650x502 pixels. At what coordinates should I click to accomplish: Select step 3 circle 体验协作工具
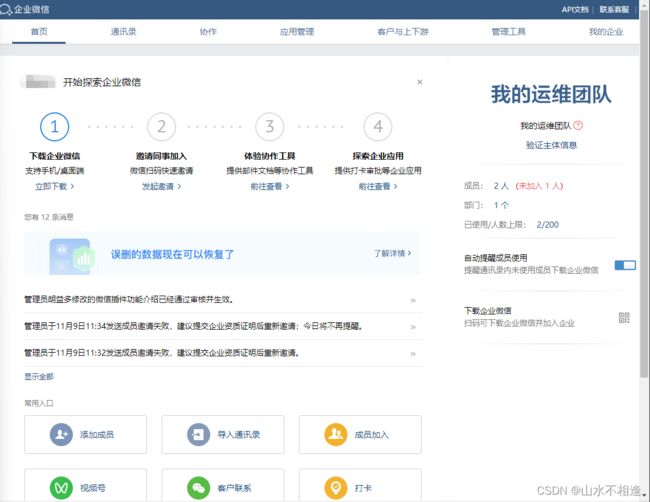(270, 126)
